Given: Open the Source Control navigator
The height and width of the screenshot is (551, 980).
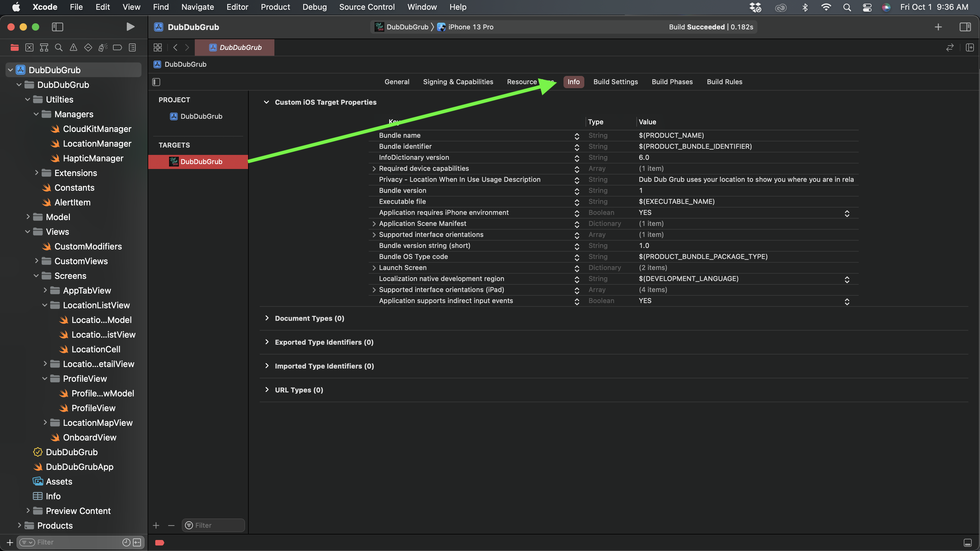Looking at the screenshot, I should tap(29, 47).
